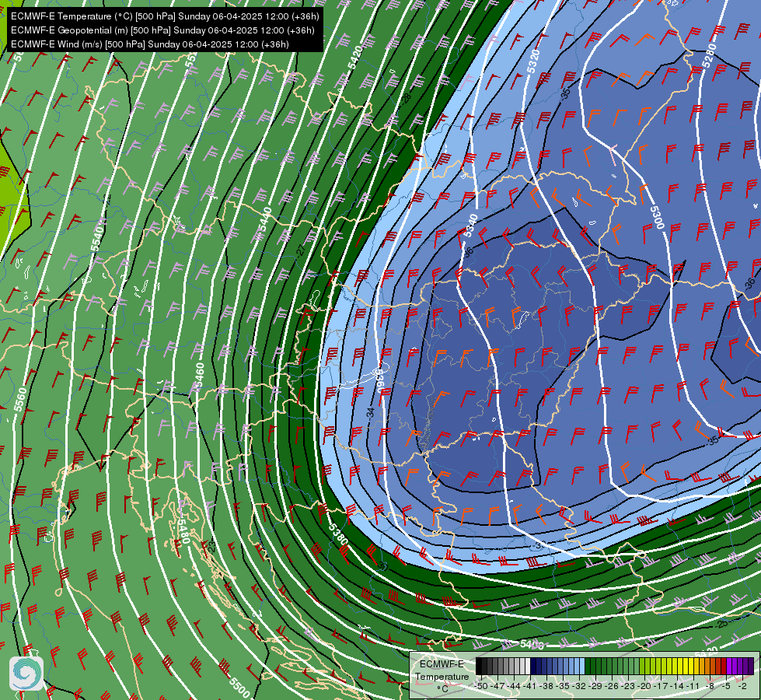Click the 5340 geopotential contour label
The width and height of the screenshot is (761, 700).
click(x=470, y=226)
